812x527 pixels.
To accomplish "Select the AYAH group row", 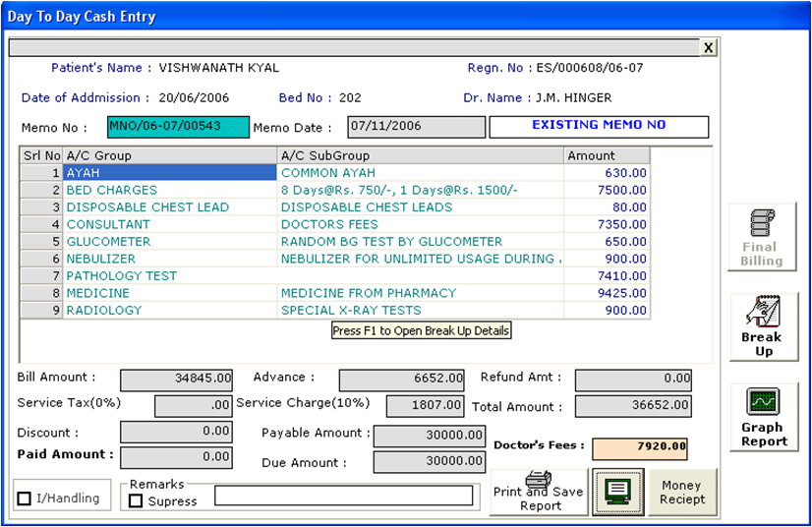I will [x=170, y=173].
